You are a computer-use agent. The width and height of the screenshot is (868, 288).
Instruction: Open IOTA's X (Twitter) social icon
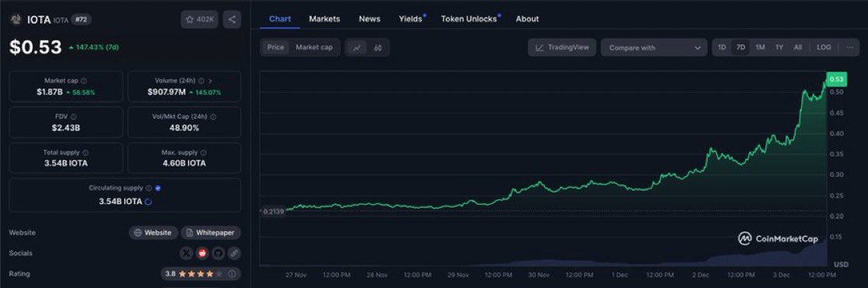pos(187,253)
